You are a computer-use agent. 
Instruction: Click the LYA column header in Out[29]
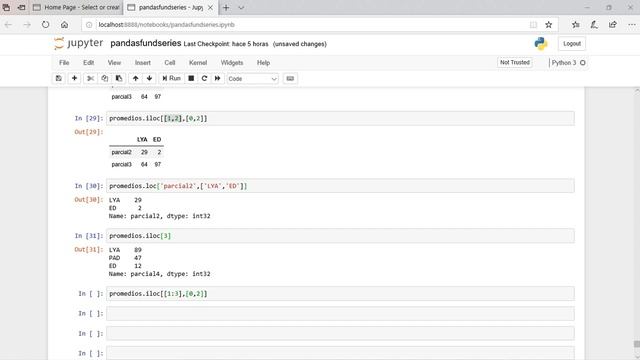click(x=142, y=140)
